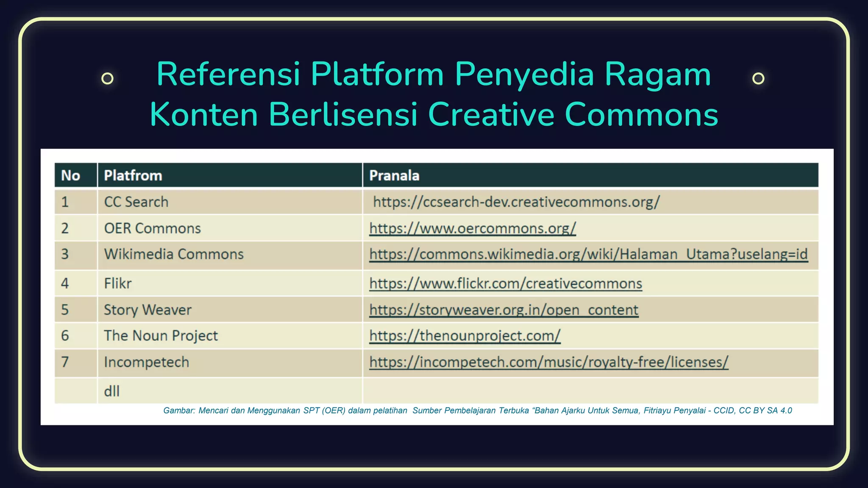
Task: Select row 5 'Story Weaver' number cell
Action: (65, 310)
